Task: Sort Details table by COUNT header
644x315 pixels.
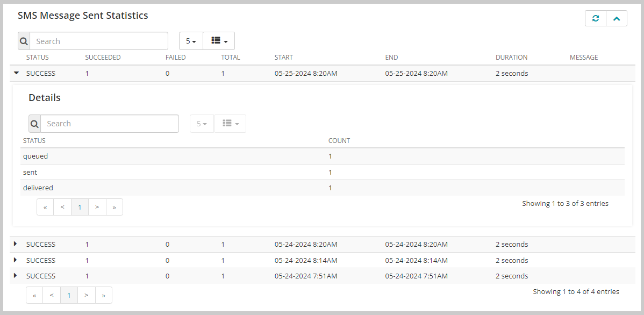Action: (x=339, y=140)
